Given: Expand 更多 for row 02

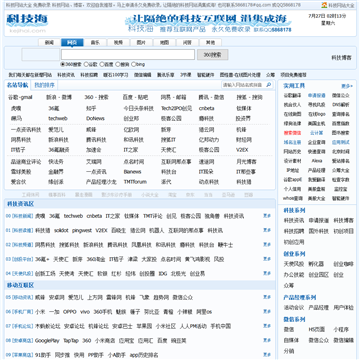Looking at the screenshot, I should 267,245.
